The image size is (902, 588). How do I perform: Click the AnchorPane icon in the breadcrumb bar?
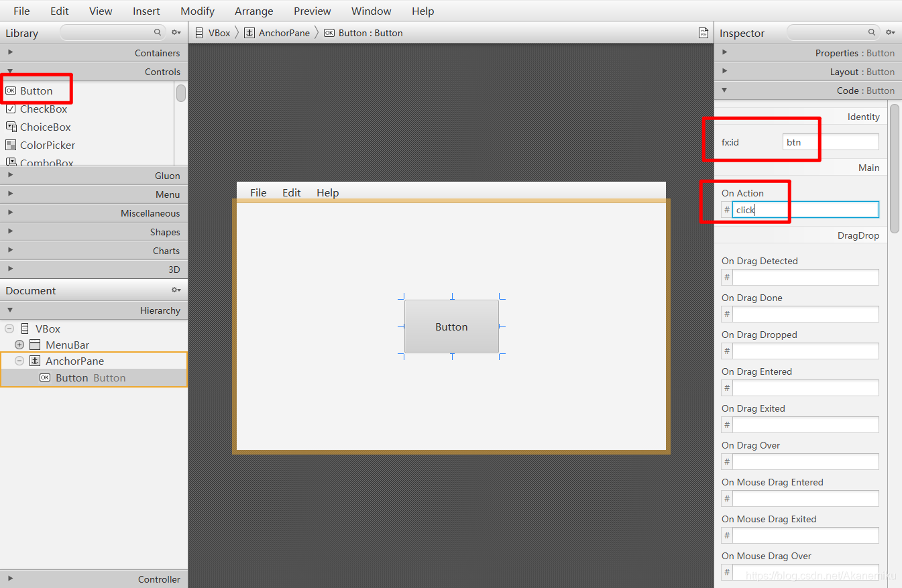click(249, 32)
